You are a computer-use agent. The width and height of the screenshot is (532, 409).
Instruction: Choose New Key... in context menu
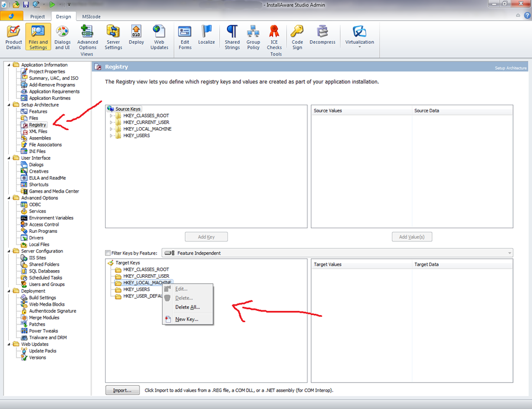click(x=187, y=320)
